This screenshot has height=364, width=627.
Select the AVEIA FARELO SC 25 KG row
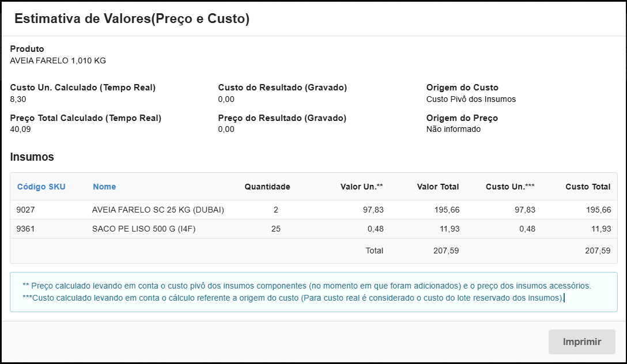point(231,210)
